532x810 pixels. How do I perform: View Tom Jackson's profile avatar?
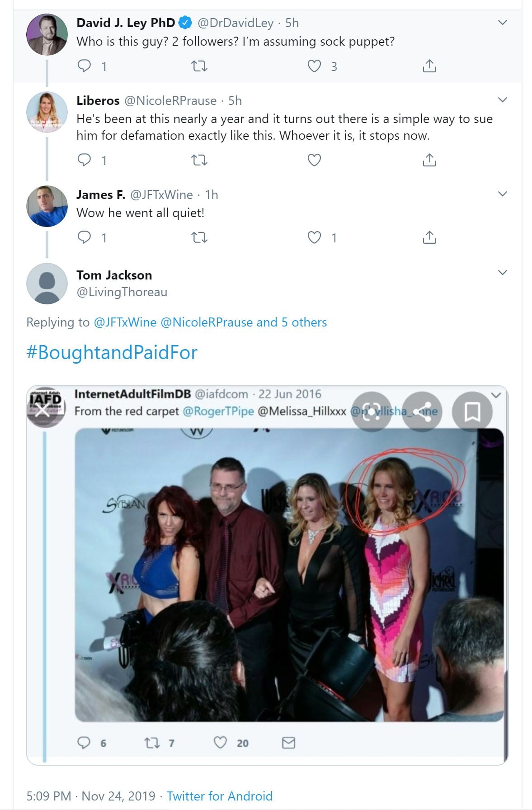[47, 284]
